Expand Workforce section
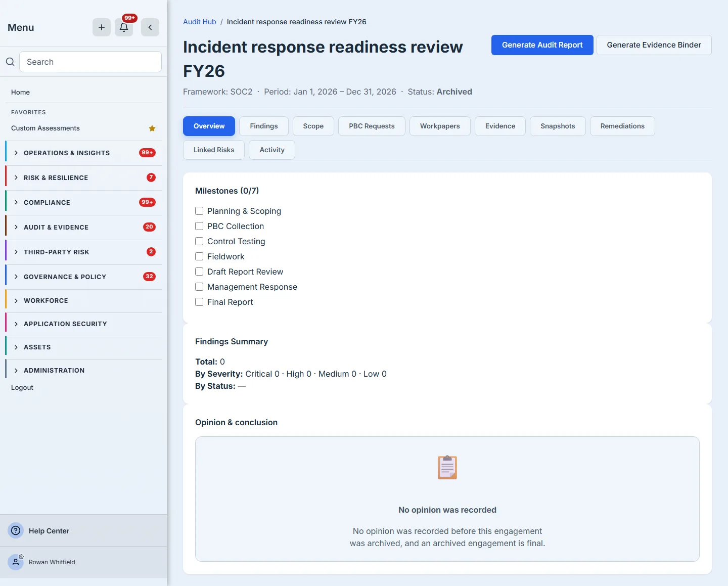Screen dimensions: 728x586 [x=83, y=300]
